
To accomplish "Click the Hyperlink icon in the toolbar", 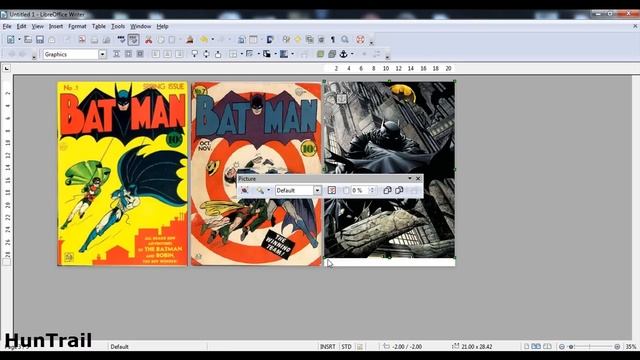I will (241, 40).
